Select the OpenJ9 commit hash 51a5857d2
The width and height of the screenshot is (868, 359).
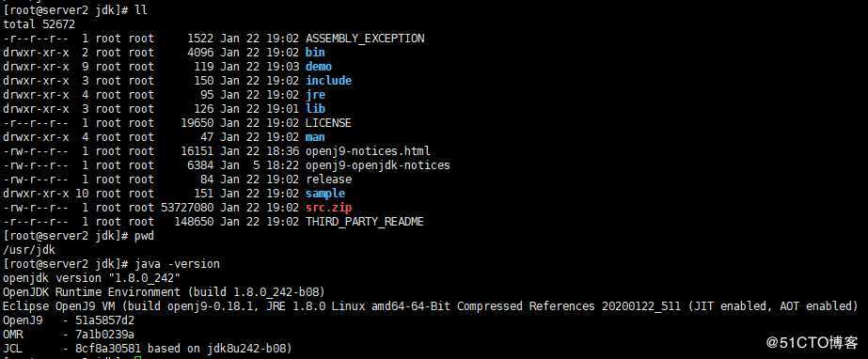click(x=104, y=320)
